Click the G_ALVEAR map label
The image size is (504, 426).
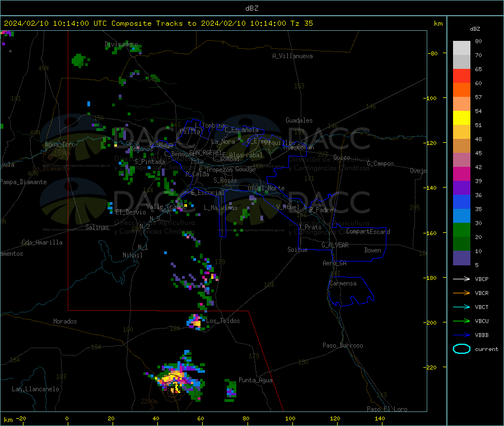tap(335, 245)
